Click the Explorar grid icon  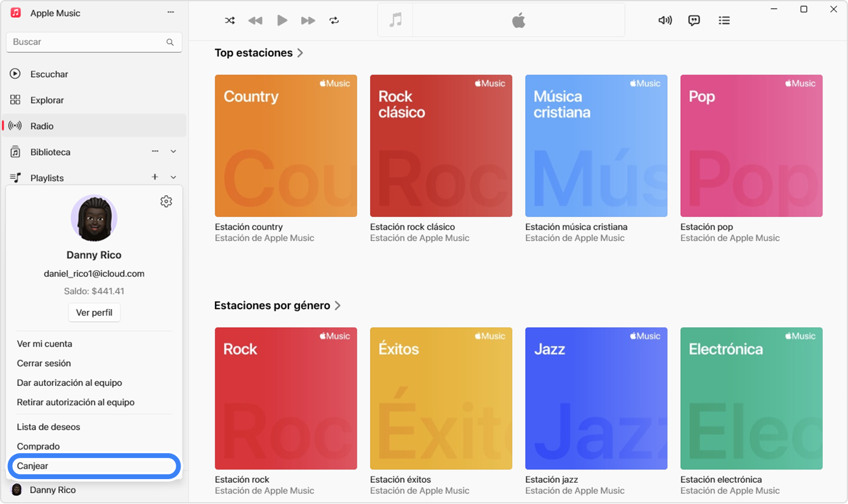(16, 100)
